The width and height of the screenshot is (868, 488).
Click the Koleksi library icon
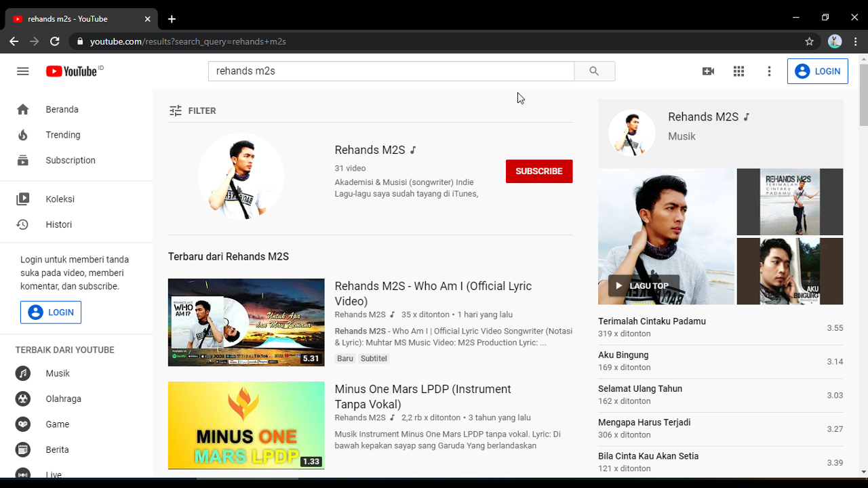point(23,199)
